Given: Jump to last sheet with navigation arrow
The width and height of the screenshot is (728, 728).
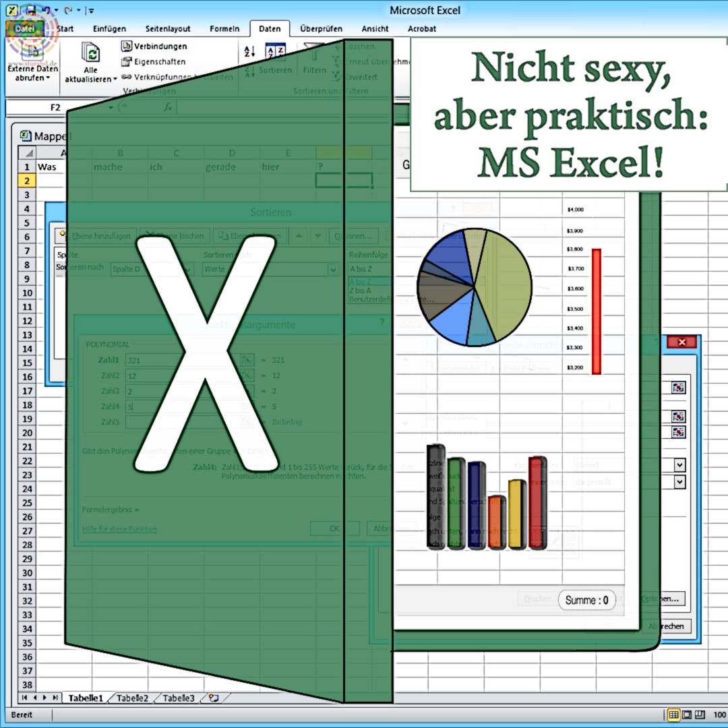Looking at the screenshot, I should (x=55, y=698).
